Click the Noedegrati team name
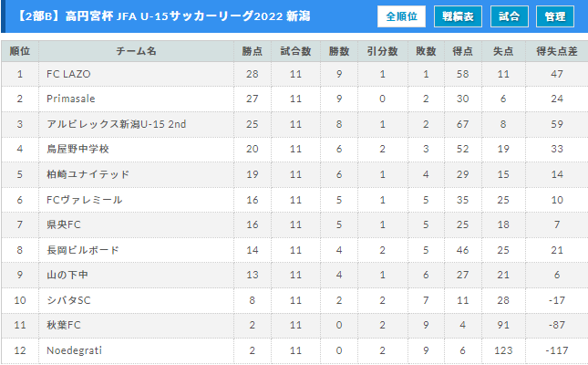 click(x=74, y=350)
